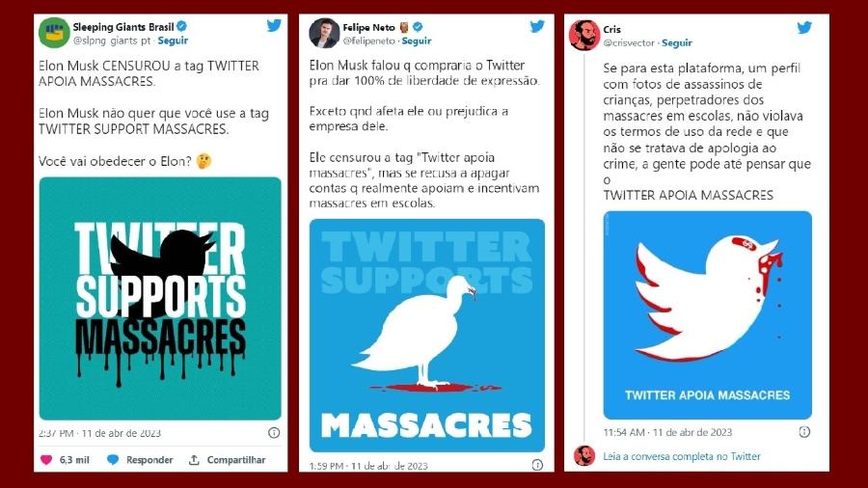
Task: Click Twitter bird logo on Cris tweet
Action: [x=803, y=27]
